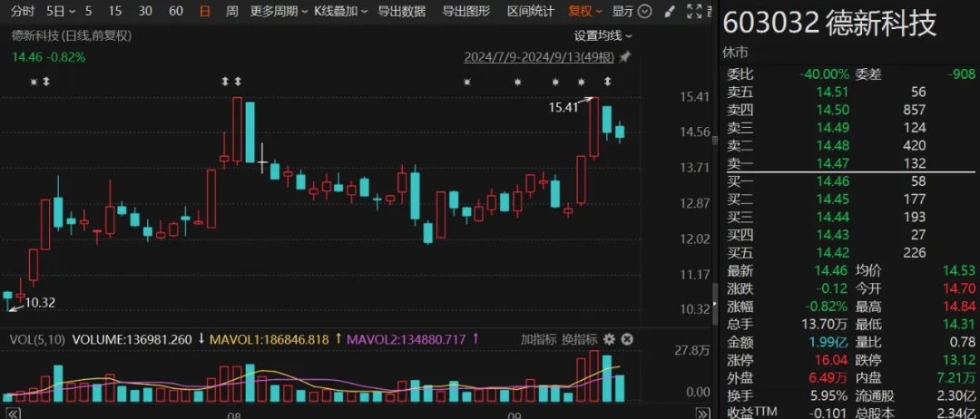The width and height of the screenshot is (980, 419).
Task: Select the paintbrush drawing tool icon
Action: [x=670, y=11]
